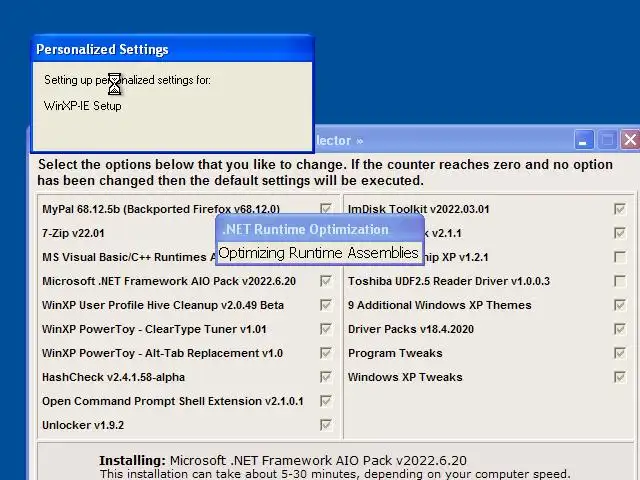The width and height of the screenshot is (640, 480).
Task: Toggle ClearType Tuner v1.01 checkbox
Action: [x=326, y=329]
